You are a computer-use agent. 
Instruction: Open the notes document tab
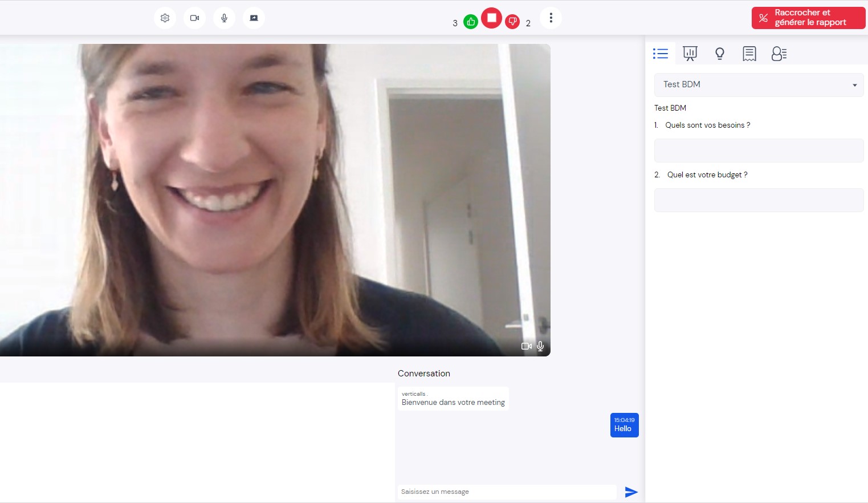tap(749, 54)
